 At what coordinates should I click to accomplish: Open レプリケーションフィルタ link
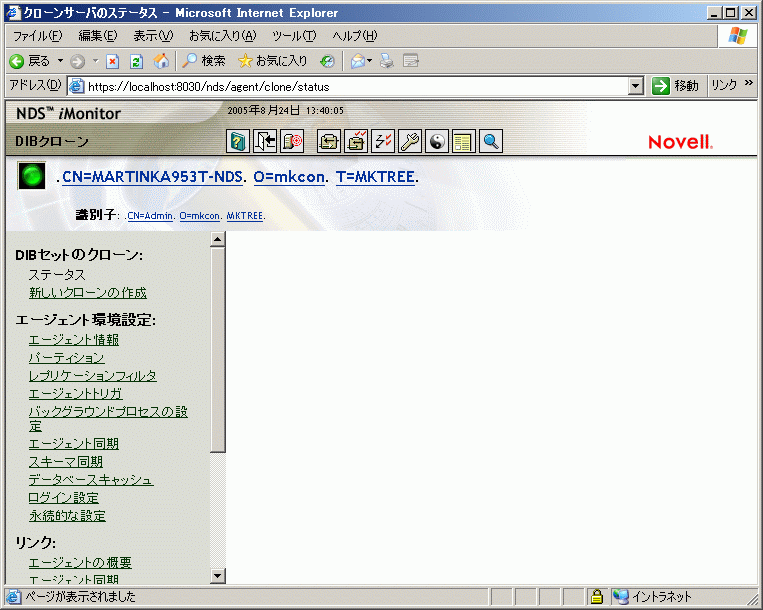click(x=93, y=376)
